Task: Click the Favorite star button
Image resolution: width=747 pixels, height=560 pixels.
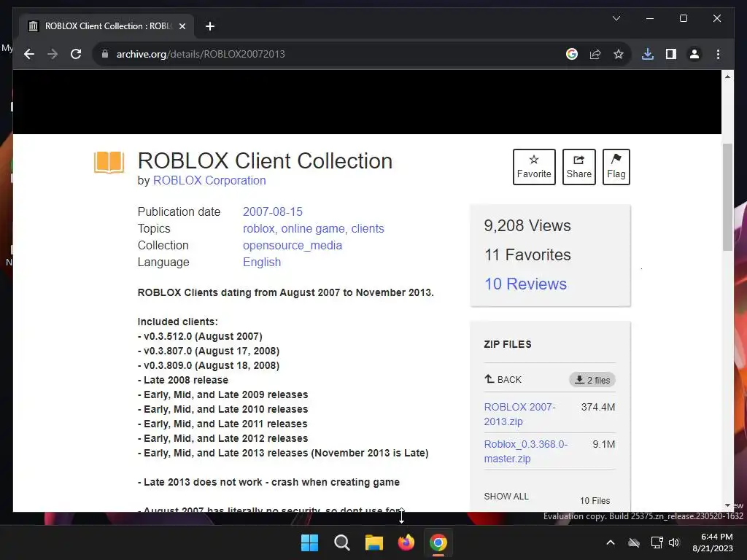Action: [534, 167]
